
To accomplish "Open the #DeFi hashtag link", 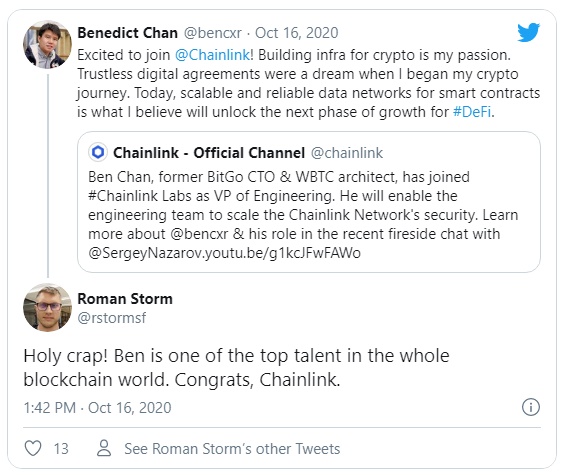I will 472,112.
